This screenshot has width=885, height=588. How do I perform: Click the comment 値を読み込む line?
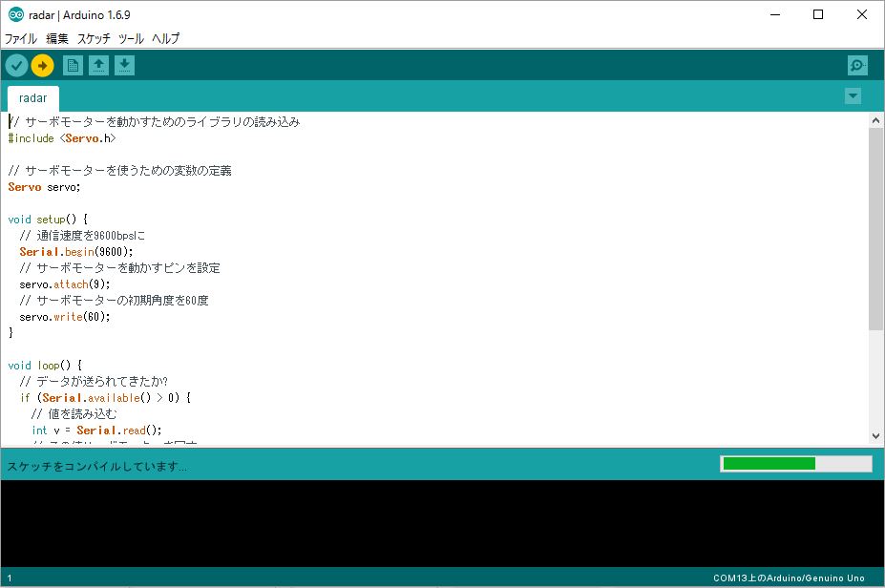pos(74,414)
